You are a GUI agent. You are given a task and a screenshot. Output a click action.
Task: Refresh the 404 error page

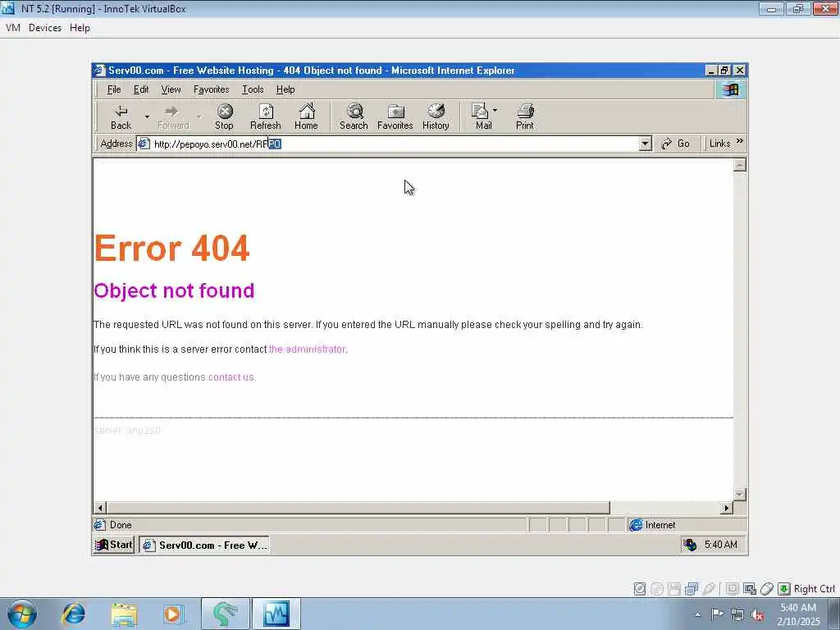tap(265, 116)
